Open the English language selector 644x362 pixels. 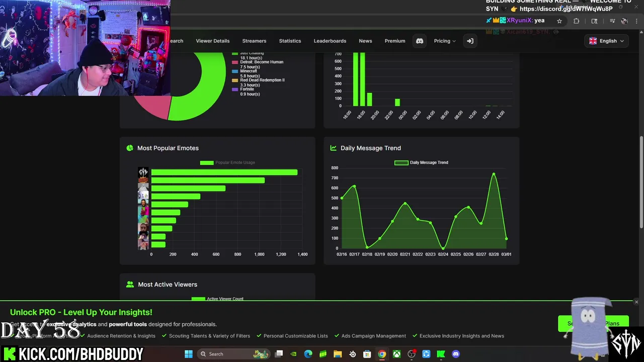coord(607,41)
